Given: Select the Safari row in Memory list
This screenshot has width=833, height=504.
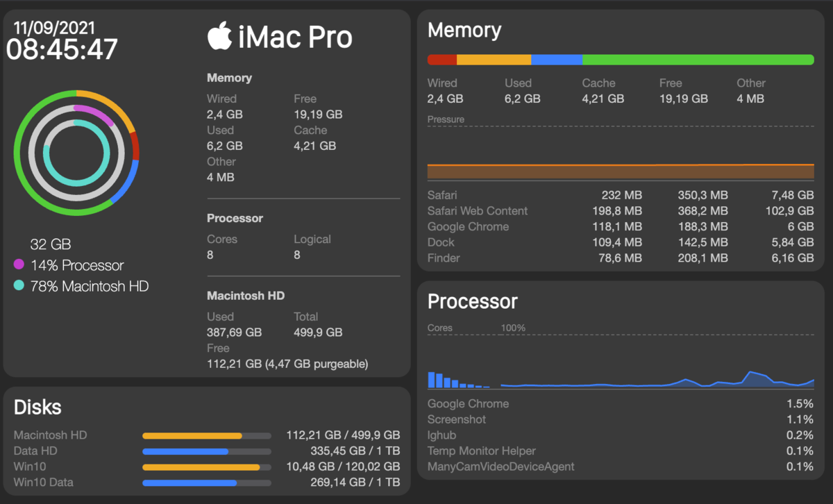Looking at the screenshot, I should (x=621, y=195).
